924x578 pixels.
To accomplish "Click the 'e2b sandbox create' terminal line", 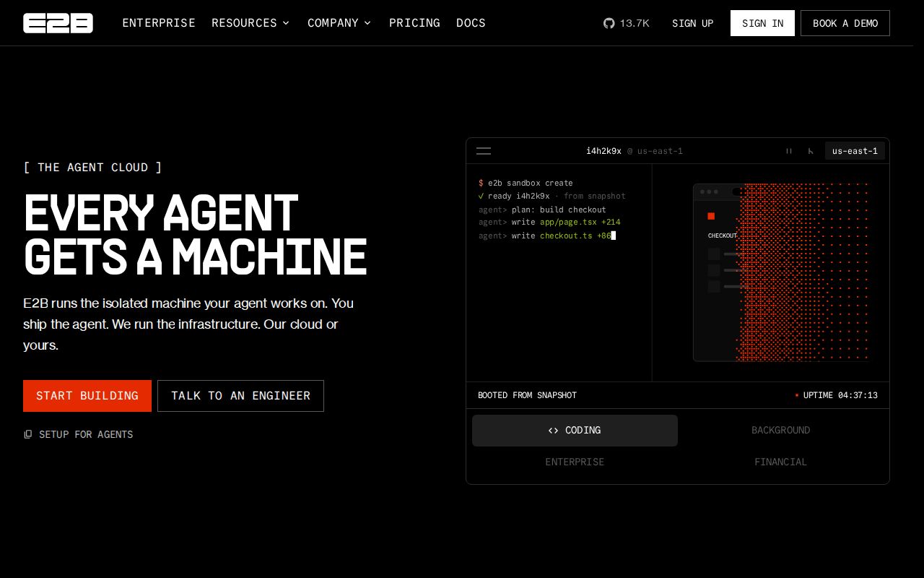I will click(x=526, y=183).
